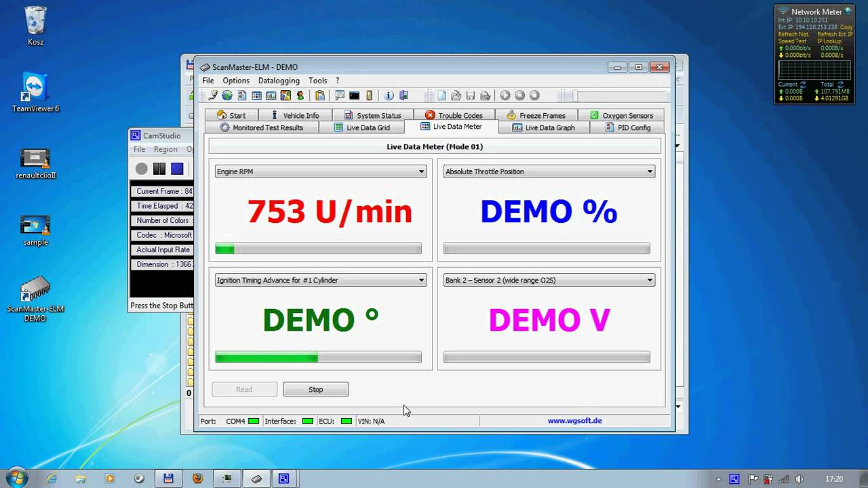The width and height of the screenshot is (868, 488).
Task: Switch to the Vehicle Info tab
Action: tap(295, 115)
